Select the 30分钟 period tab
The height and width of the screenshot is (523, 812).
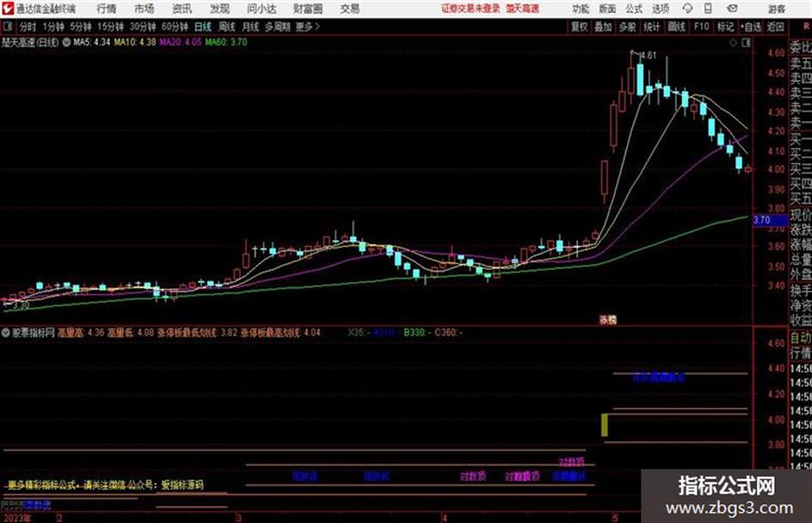pyautogui.click(x=143, y=27)
